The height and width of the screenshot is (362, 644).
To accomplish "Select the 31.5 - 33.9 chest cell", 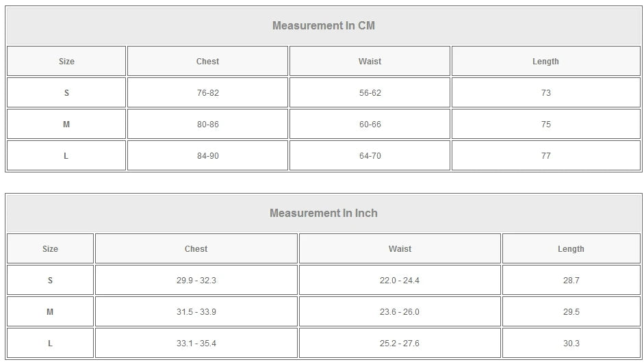I will tap(196, 312).
